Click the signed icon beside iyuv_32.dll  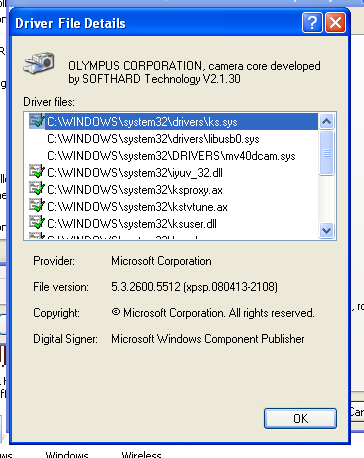tap(37, 172)
